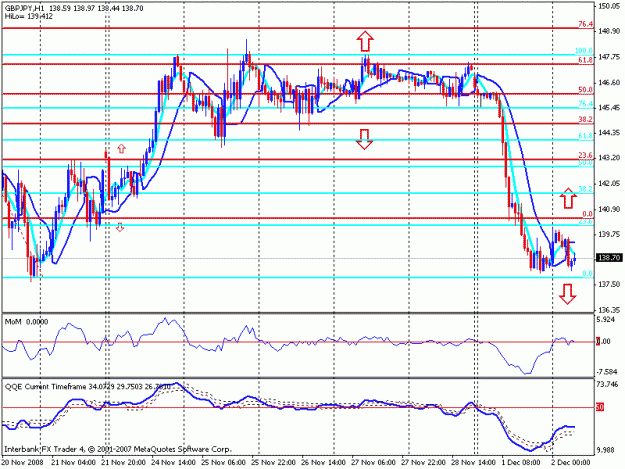The height and width of the screenshot is (469, 625).
Task: Select the red 50.0 Fibonacci level label
Action: tap(586, 90)
